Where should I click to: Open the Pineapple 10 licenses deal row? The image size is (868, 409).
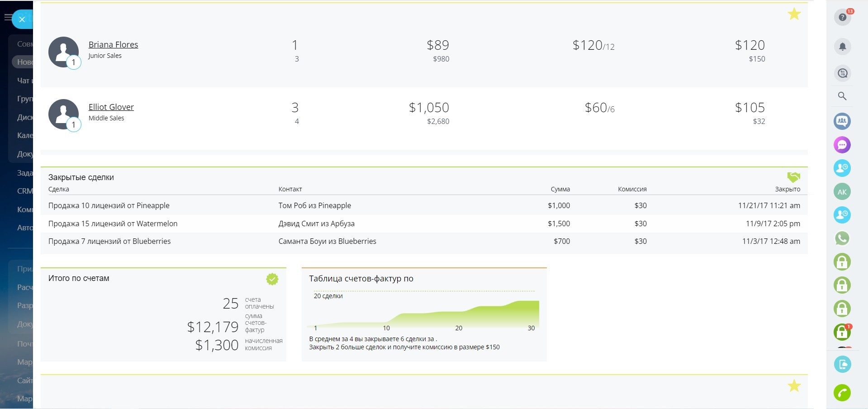[x=109, y=205]
